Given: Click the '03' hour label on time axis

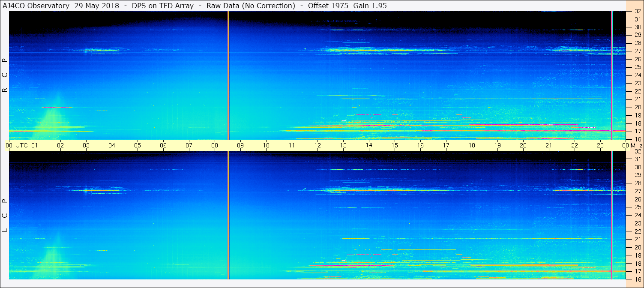Looking at the screenshot, I should pos(86,145).
